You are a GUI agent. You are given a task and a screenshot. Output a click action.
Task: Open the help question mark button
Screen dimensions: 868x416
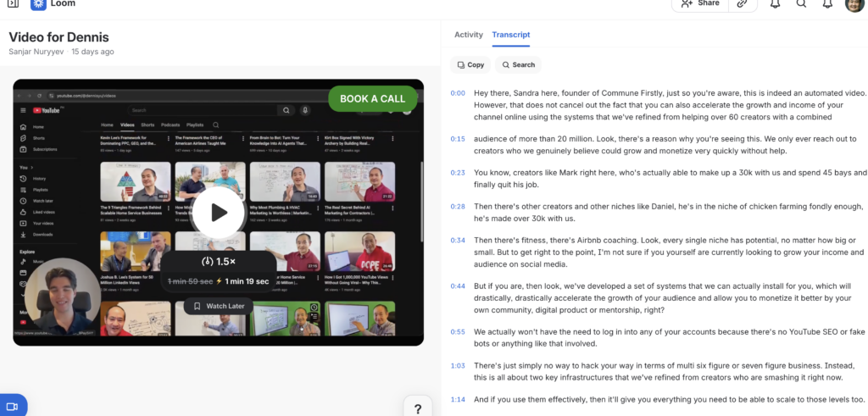point(417,408)
